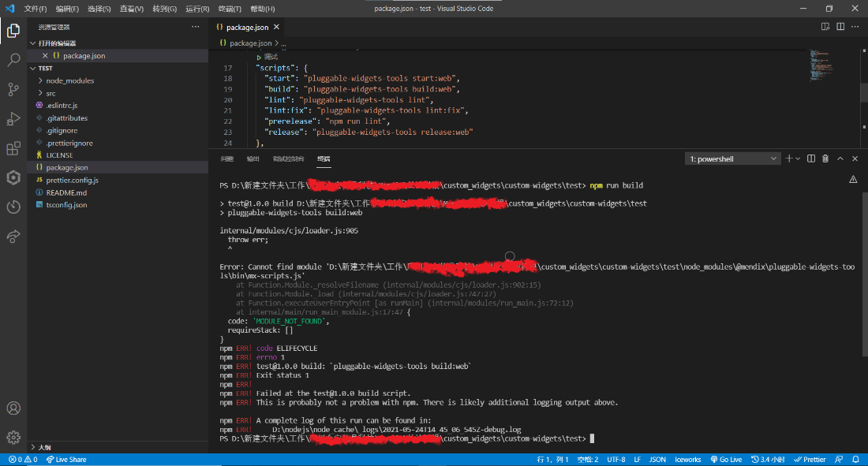Open the 编辑(E) menu
This screenshot has height=466, width=868.
point(67,9)
